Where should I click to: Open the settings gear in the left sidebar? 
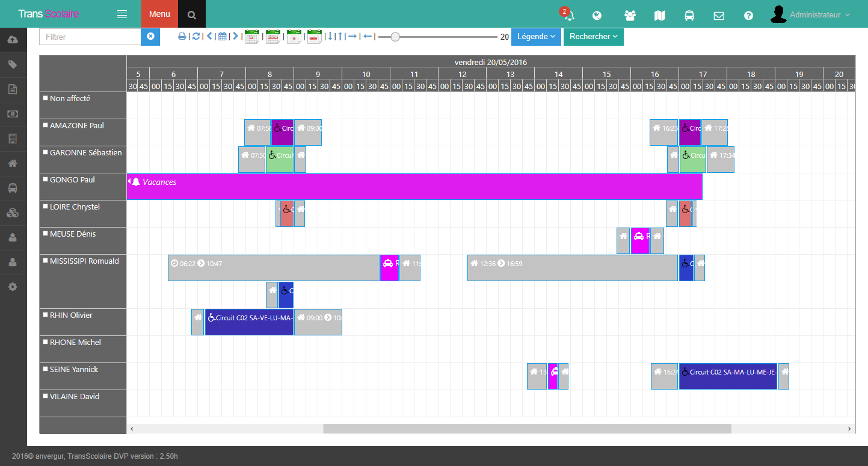click(13, 287)
